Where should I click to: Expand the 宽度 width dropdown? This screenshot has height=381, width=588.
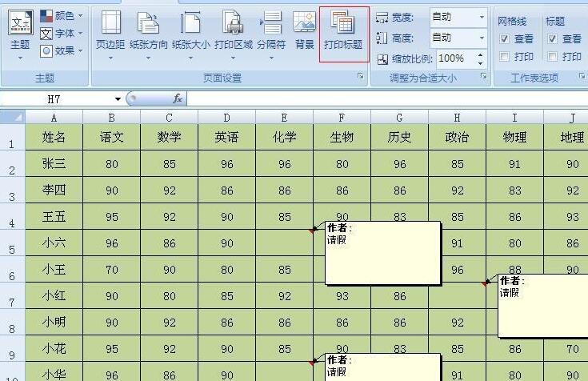[x=482, y=17]
